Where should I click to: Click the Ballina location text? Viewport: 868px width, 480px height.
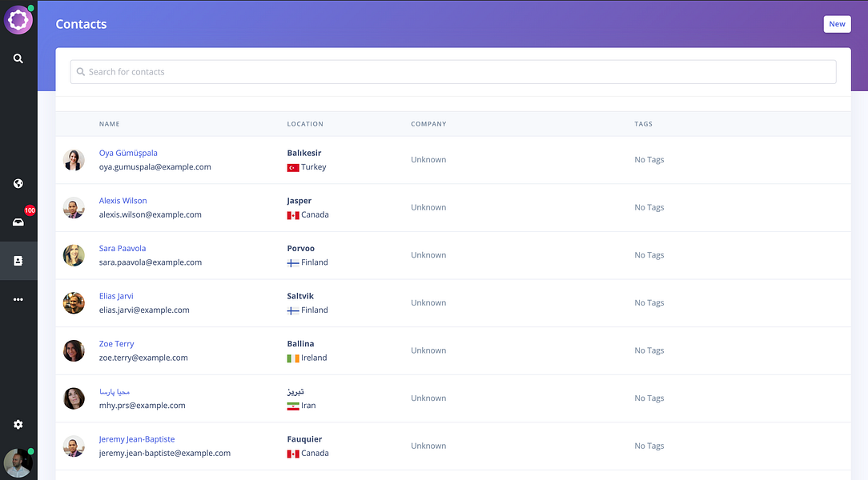(300, 343)
